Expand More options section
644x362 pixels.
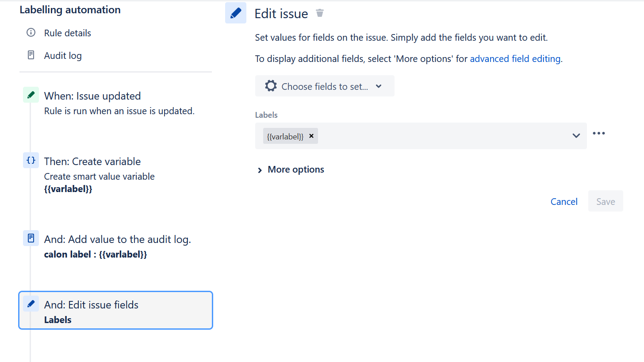tap(291, 169)
